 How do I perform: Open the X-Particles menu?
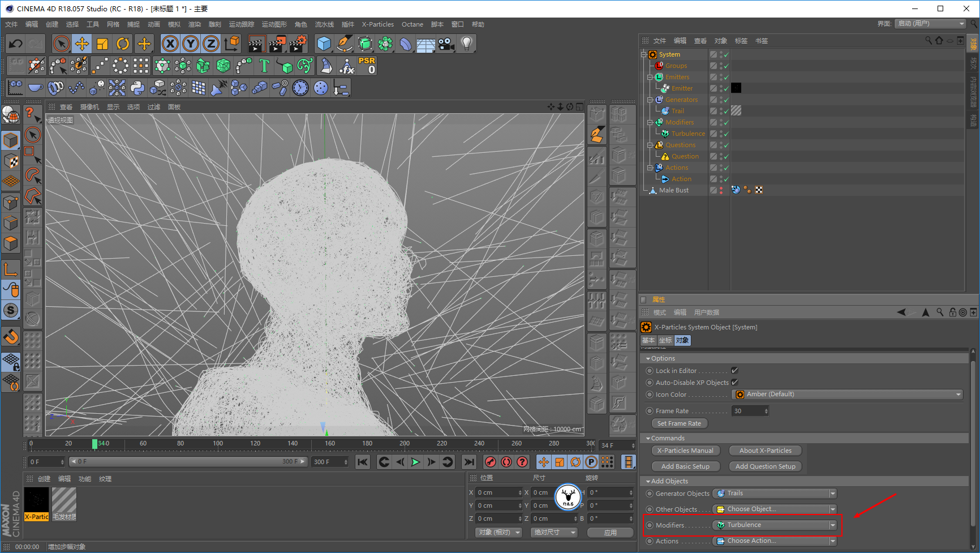point(378,24)
